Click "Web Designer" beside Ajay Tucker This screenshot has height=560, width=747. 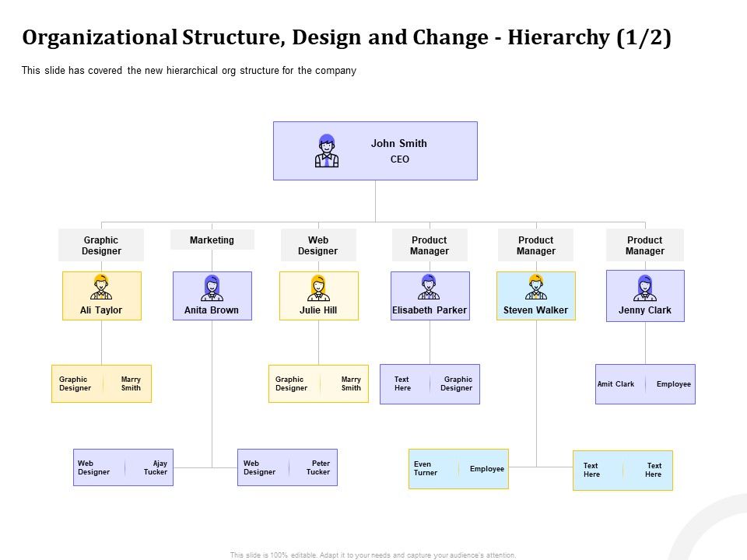click(94, 467)
